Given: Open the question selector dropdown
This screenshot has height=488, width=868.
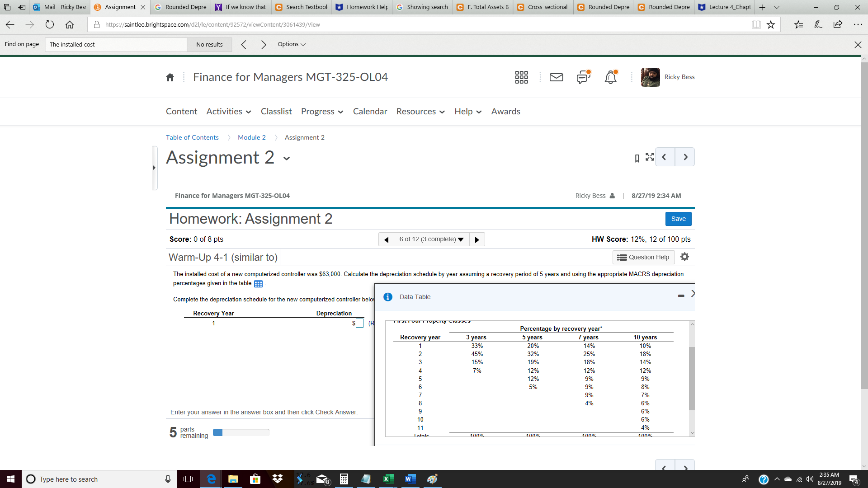Looking at the screenshot, I should coord(431,239).
